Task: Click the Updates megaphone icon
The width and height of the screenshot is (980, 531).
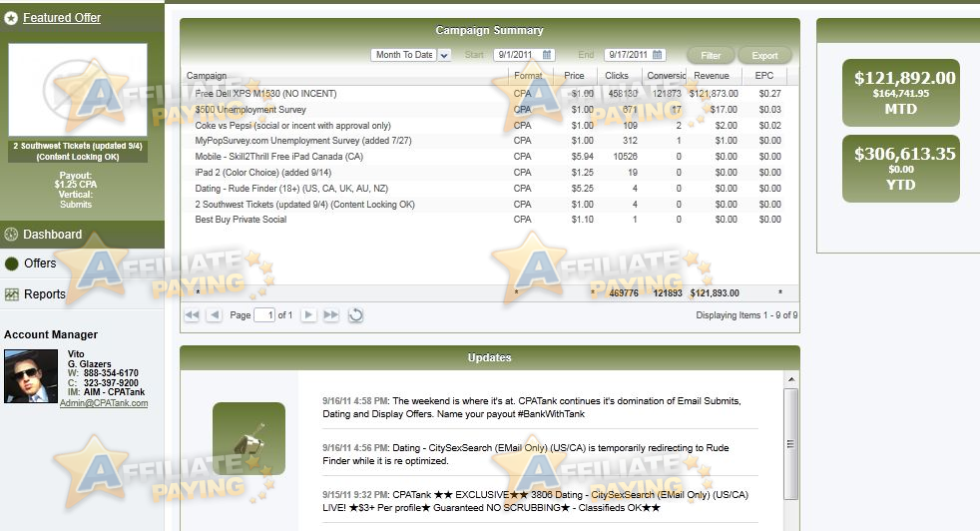Action: coord(248,438)
